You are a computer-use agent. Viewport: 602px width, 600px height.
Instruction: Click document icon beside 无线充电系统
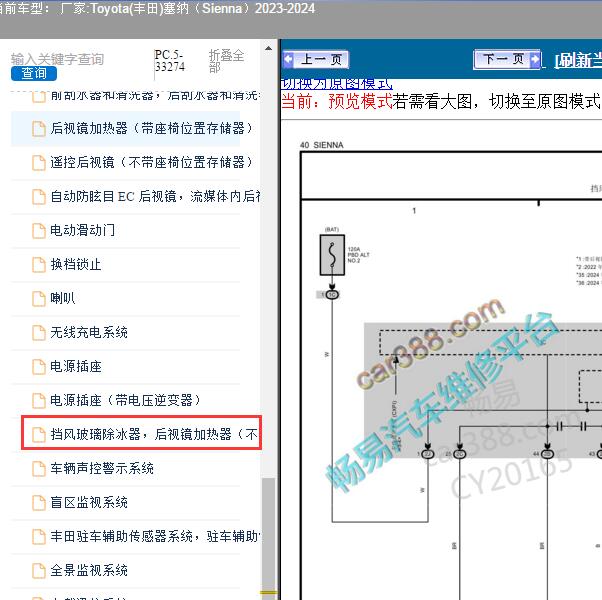click(x=39, y=333)
